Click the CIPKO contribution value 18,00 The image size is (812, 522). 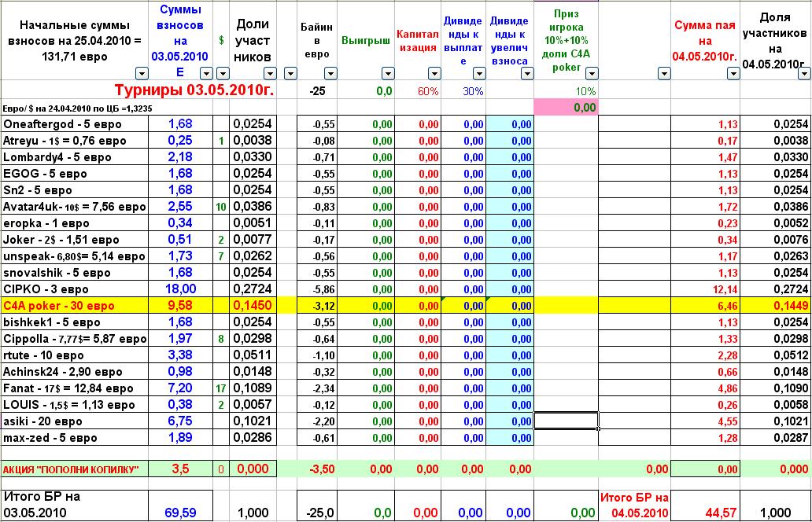click(181, 289)
